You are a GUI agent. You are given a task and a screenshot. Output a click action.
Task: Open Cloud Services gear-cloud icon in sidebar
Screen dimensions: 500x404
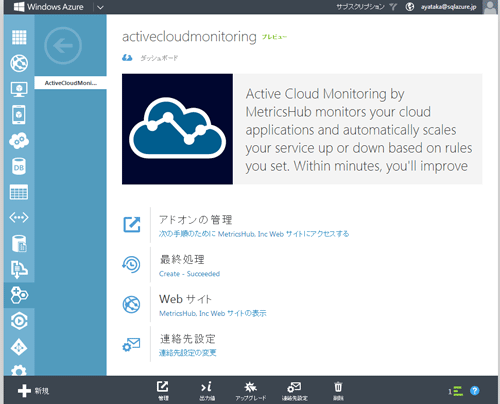pyautogui.click(x=19, y=141)
